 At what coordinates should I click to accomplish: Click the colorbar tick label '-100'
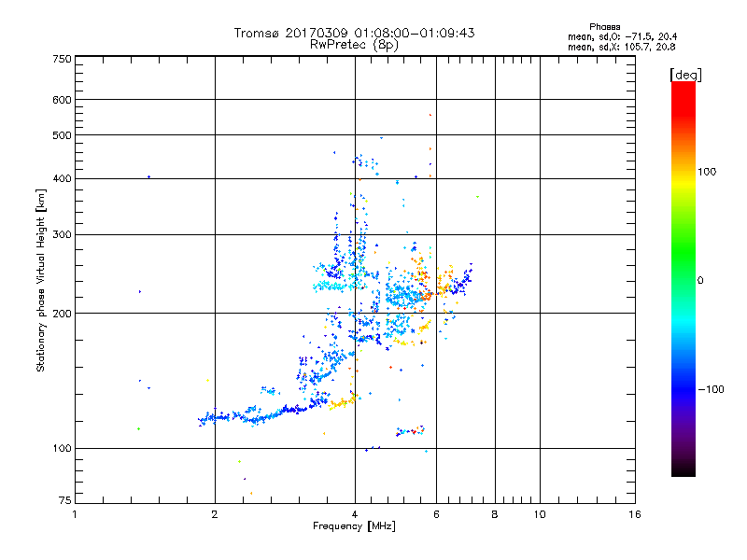(x=711, y=389)
